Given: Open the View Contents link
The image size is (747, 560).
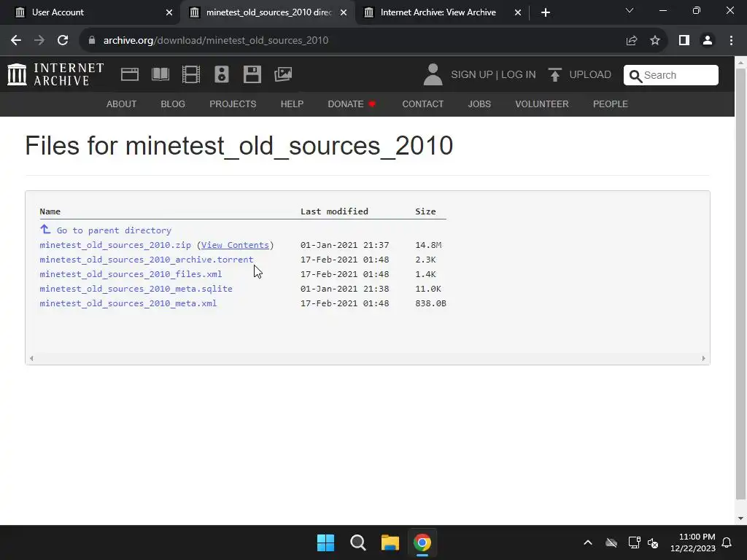Looking at the screenshot, I should (235, 245).
